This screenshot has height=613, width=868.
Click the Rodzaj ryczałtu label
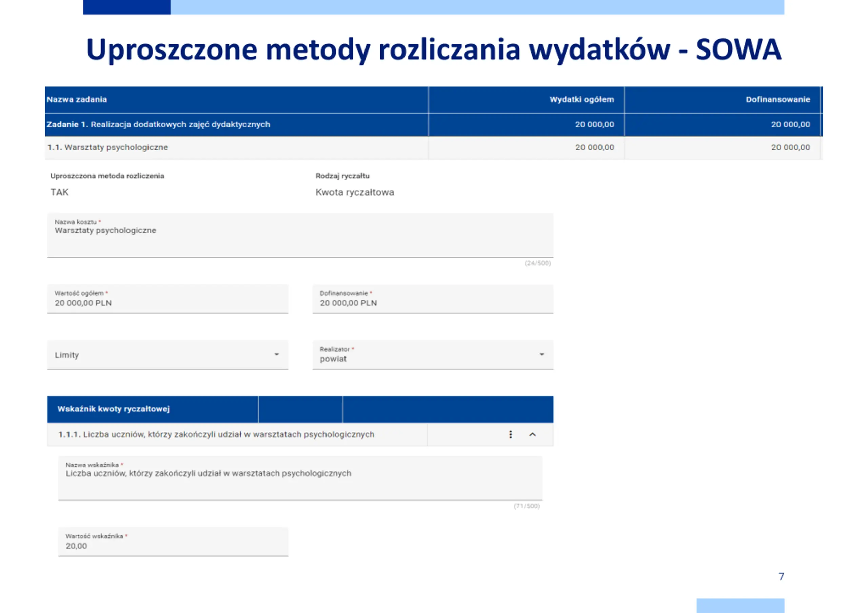[x=342, y=176]
